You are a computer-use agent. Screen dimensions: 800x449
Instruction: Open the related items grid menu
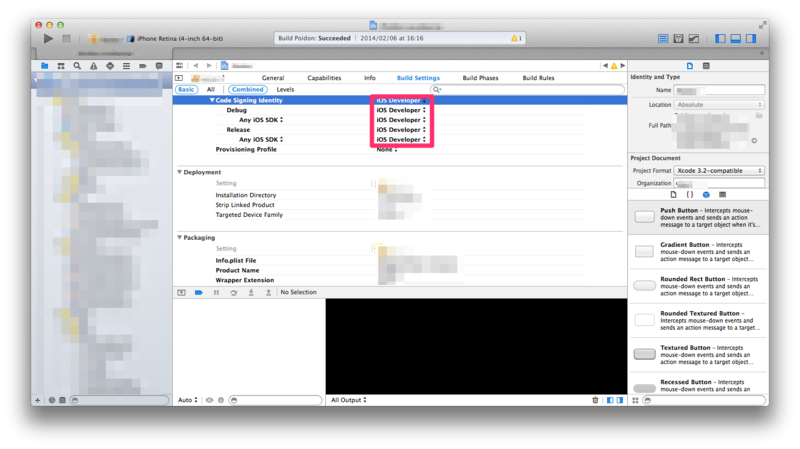tap(180, 66)
